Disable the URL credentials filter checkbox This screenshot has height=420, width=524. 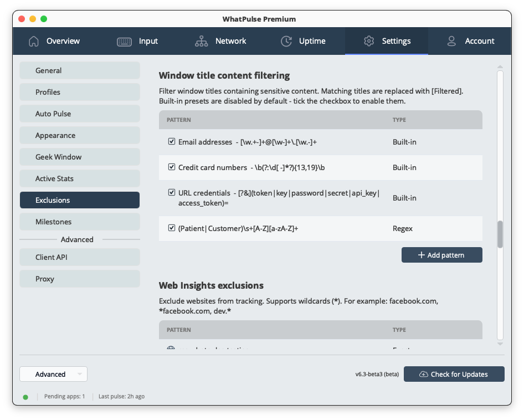[172, 192]
